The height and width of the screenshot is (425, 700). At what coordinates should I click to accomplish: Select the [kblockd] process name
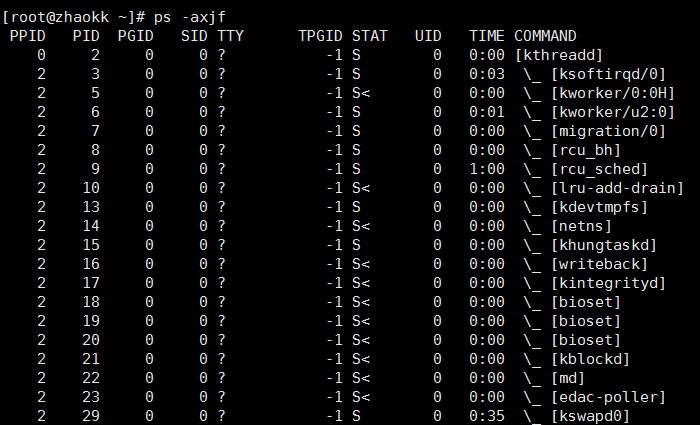pos(591,359)
